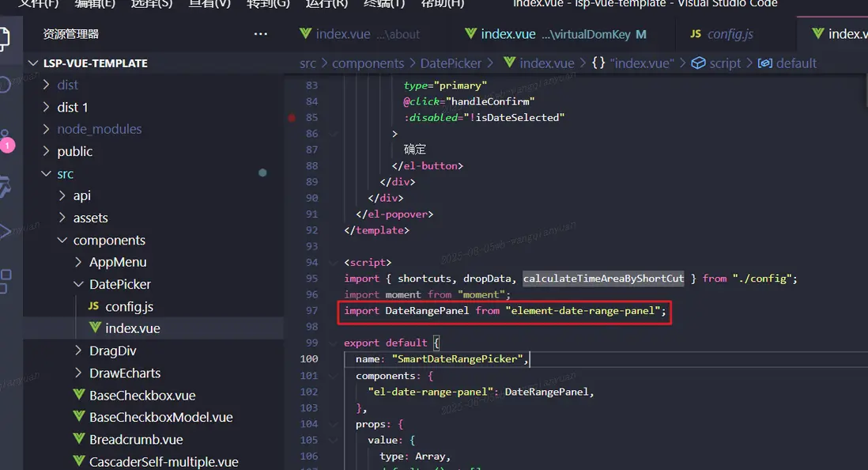Viewport: 868px width, 470px height.
Task: Click Vue icon on about index.vue tab
Action: point(305,34)
